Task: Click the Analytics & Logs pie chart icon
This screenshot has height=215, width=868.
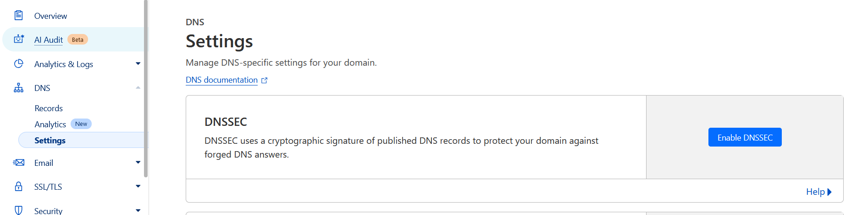Action: coord(18,64)
